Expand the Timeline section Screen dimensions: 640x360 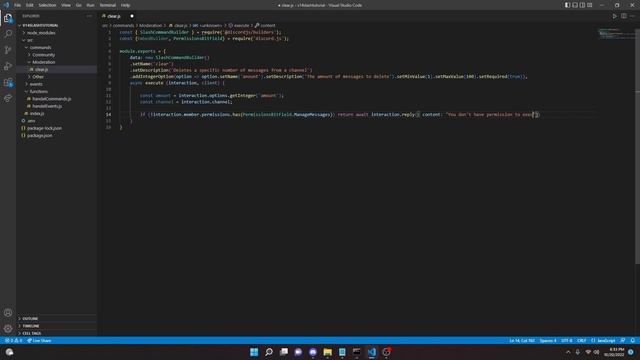56,326
